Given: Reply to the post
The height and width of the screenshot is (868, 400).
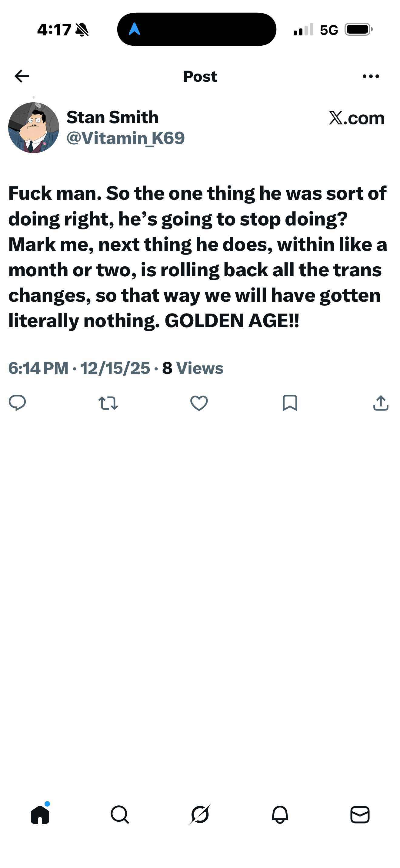Looking at the screenshot, I should [x=17, y=403].
